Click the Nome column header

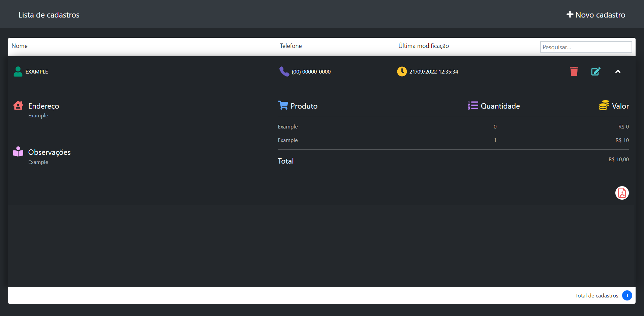(x=20, y=46)
